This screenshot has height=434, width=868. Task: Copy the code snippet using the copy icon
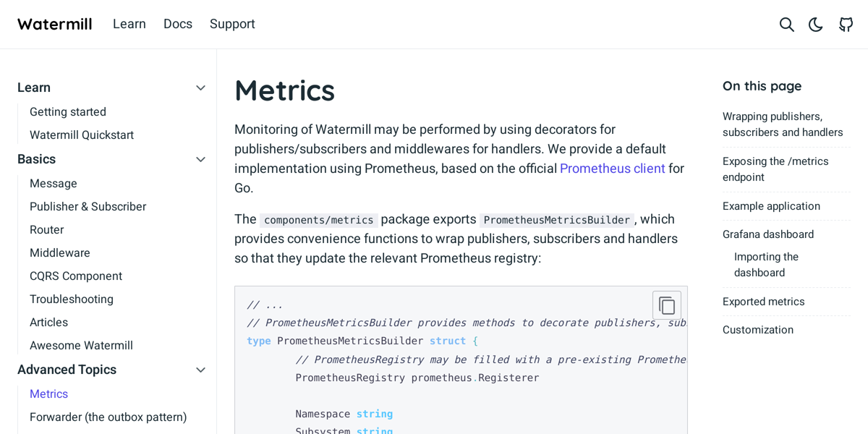coord(666,305)
